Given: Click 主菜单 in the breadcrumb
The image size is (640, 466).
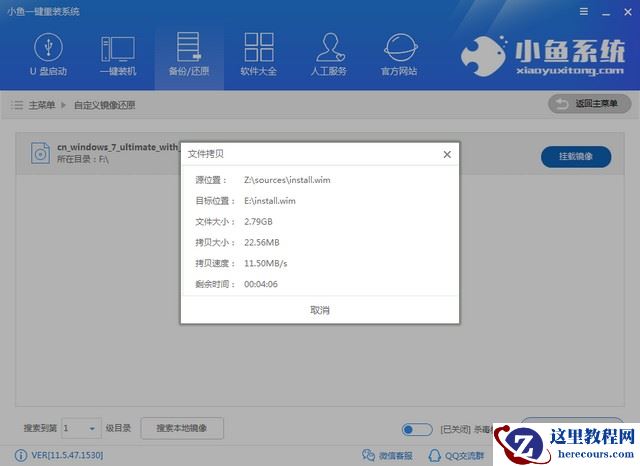Looking at the screenshot, I should 42,105.
